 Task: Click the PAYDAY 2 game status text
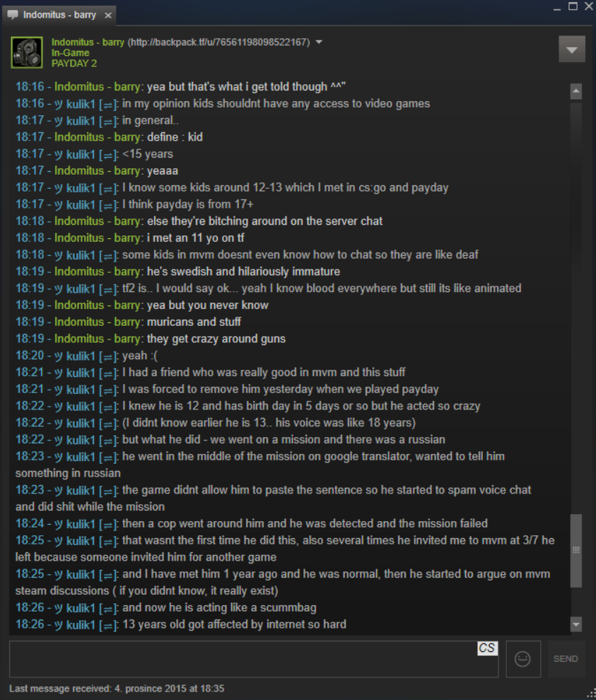click(74, 64)
